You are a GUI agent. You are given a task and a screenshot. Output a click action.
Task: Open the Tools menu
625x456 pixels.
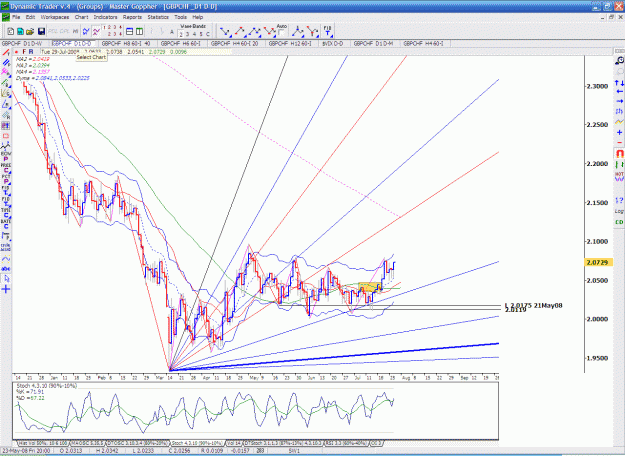click(x=180, y=17)
